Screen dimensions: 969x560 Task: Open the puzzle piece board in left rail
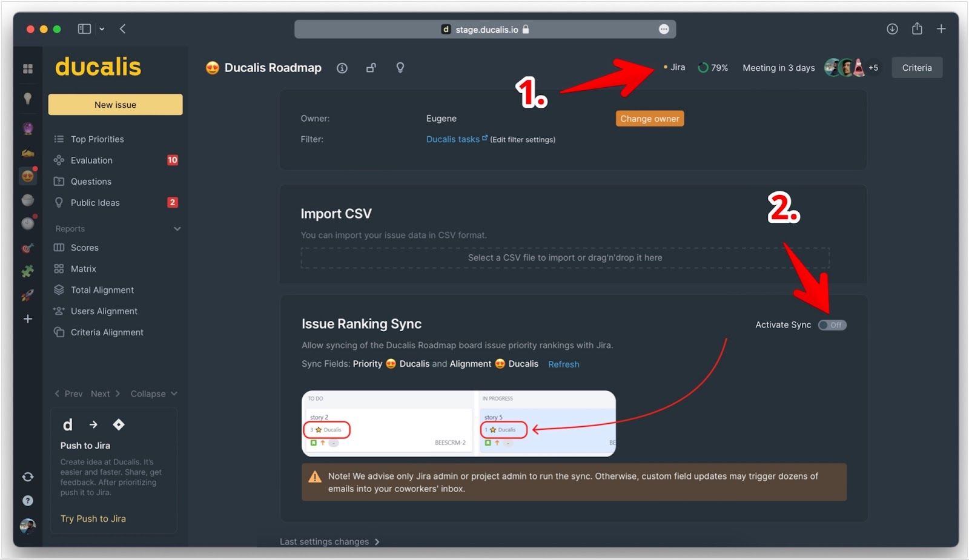click(28, 271)
